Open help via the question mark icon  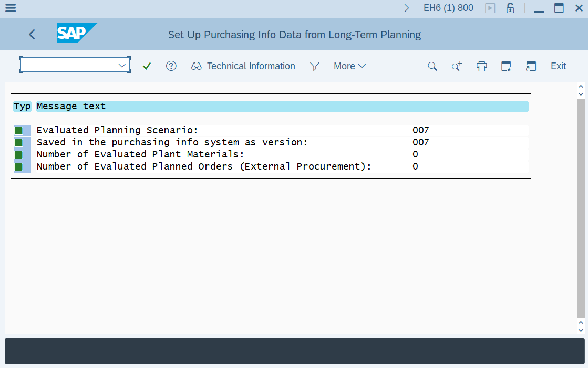coord(171,66)
